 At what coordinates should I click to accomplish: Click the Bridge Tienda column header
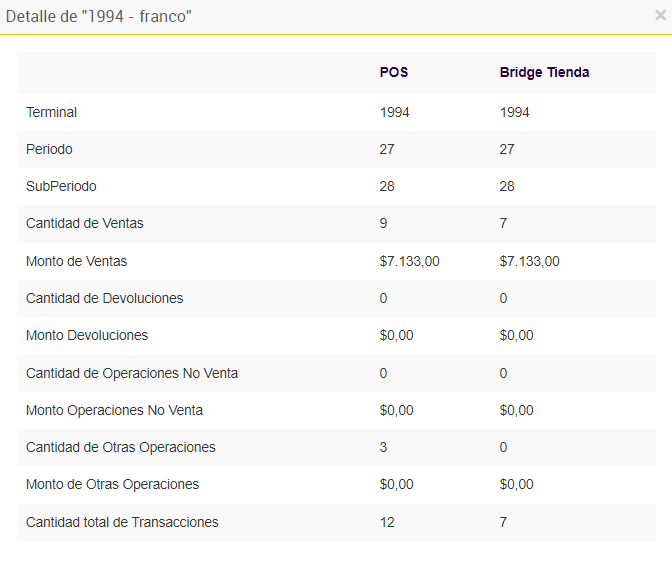point(544,73)
